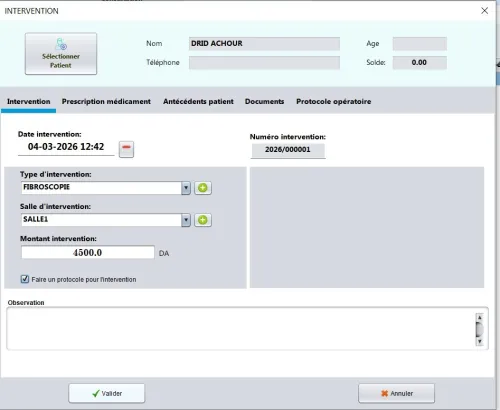Close the INTERVENTION dialog window
This screenshot has height=410, width=500.
point(485,11)
